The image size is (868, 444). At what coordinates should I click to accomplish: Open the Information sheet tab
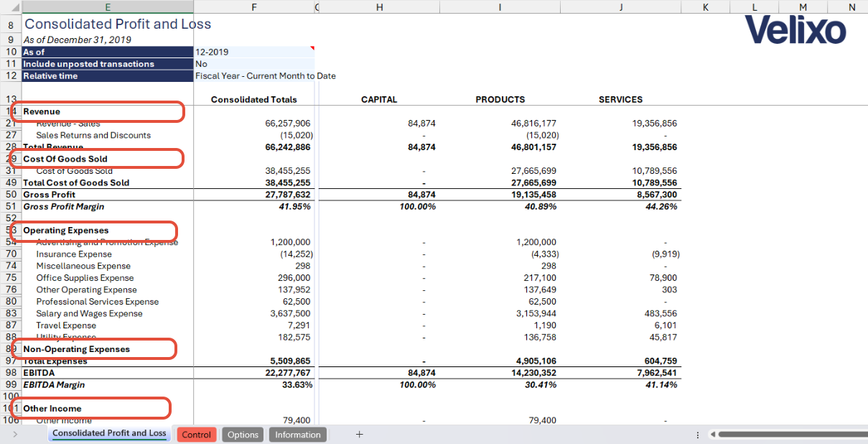[x=298, y=435]
